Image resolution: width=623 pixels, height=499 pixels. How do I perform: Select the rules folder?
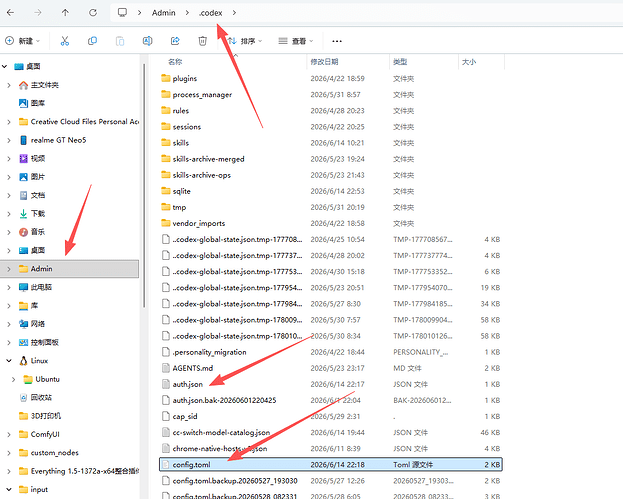pos(181,110)
